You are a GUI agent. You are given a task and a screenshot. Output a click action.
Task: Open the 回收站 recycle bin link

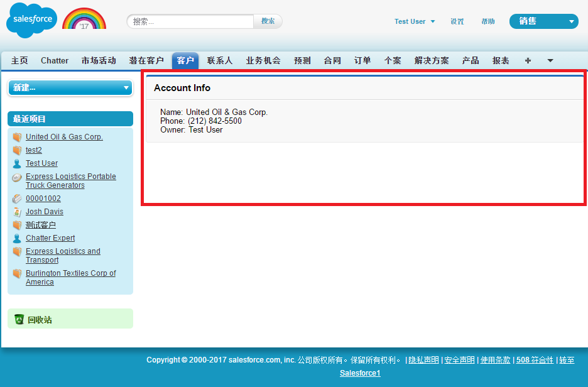pos(40,320)
